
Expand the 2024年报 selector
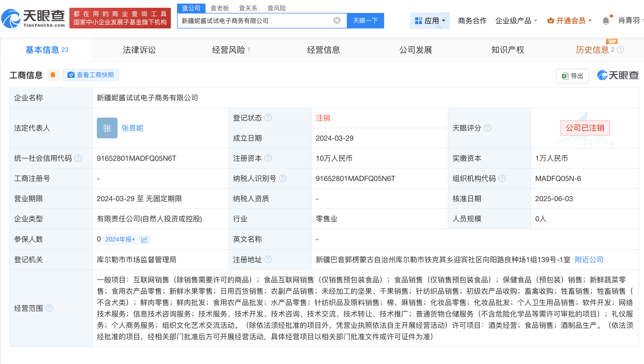click(120, 239)
